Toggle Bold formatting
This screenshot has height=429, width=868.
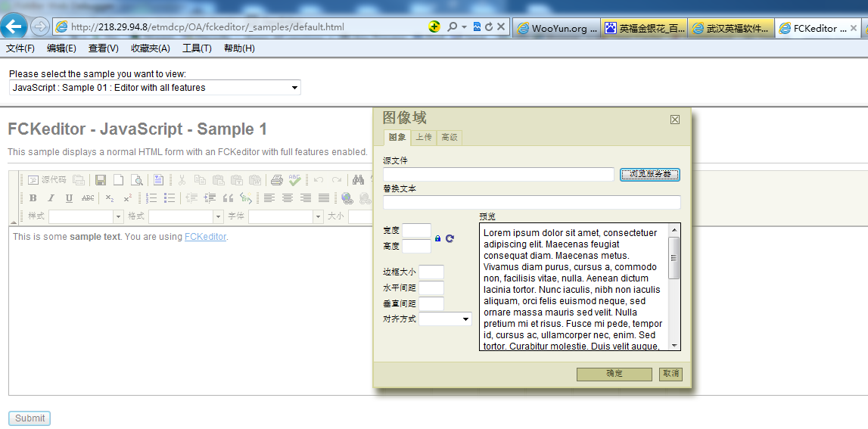[33, 197]
